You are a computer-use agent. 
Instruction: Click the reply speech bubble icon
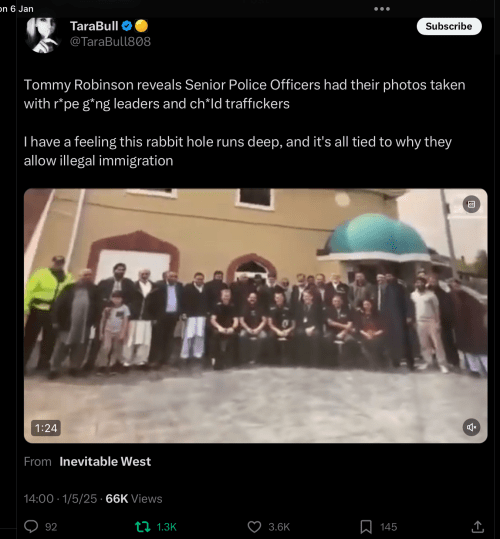(31, 527)
